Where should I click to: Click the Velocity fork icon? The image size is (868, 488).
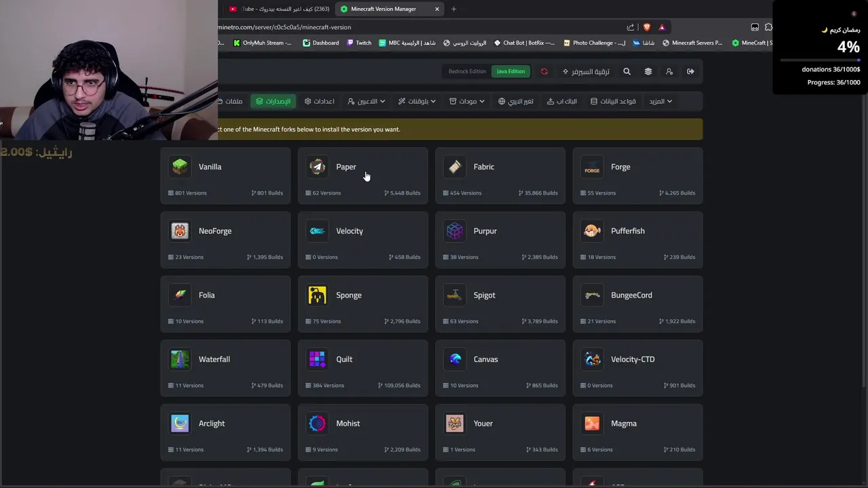click(317, 231)
